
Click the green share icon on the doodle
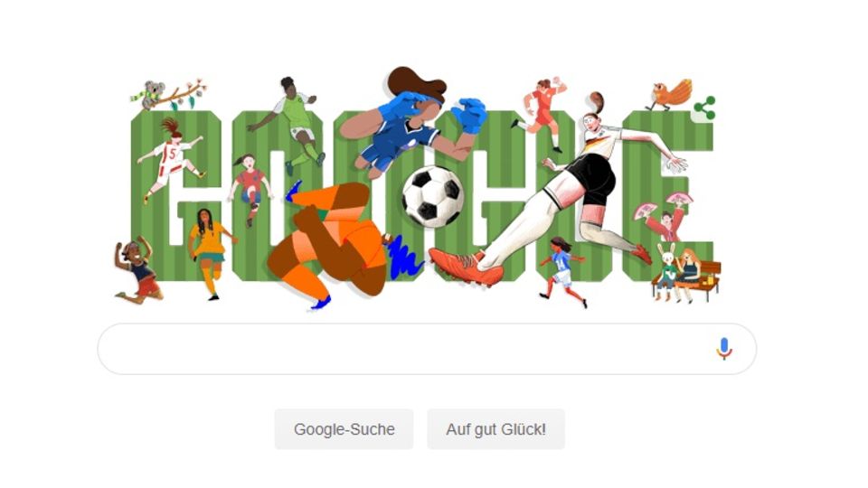[x=704, y=108]
